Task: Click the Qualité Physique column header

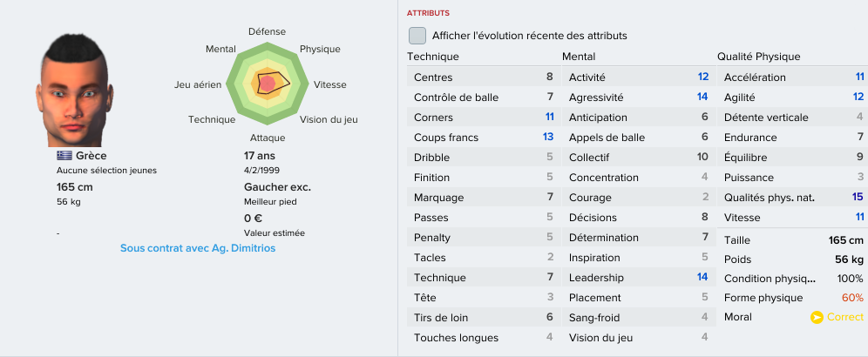Action: point(758,57)
